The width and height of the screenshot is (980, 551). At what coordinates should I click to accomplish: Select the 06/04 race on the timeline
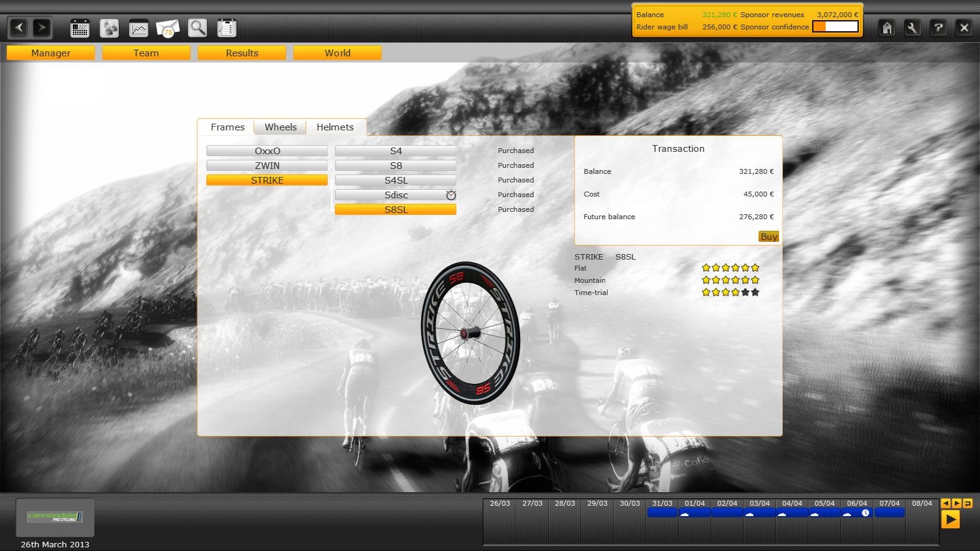click(x=857, y=513)
